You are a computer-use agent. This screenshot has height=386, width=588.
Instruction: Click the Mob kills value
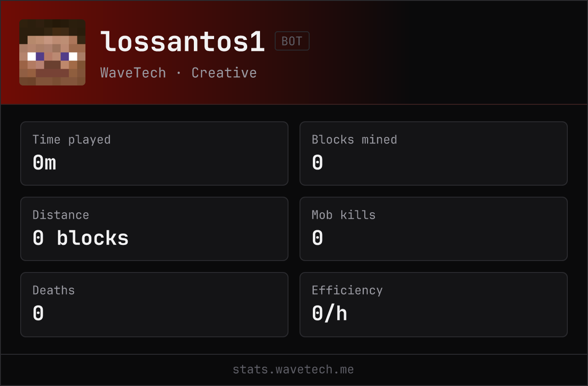point(317,238)
